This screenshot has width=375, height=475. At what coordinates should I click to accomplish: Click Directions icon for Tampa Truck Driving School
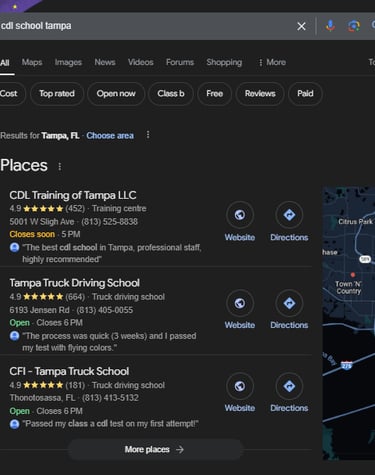pos(289,303)
